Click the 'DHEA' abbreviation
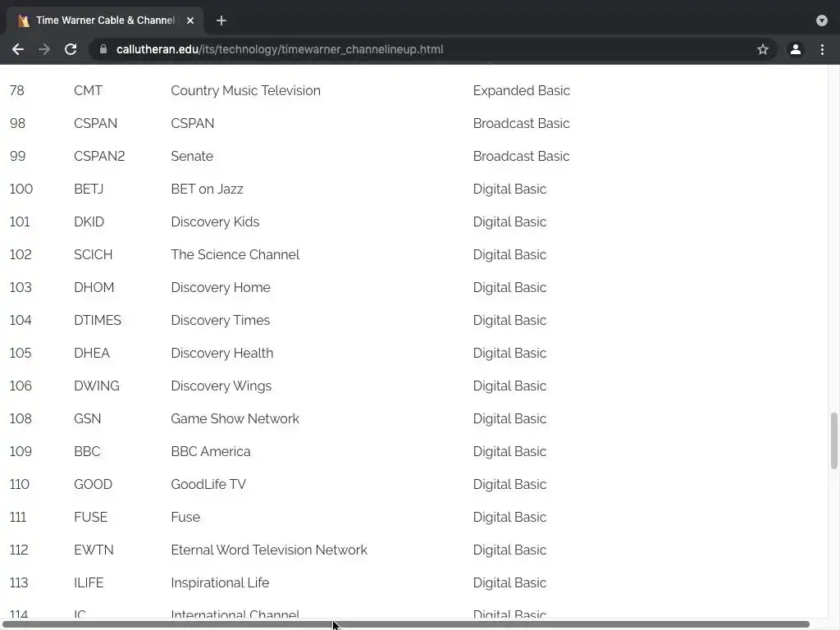Viewport: 840px width, 630px height. pos(92,353)
